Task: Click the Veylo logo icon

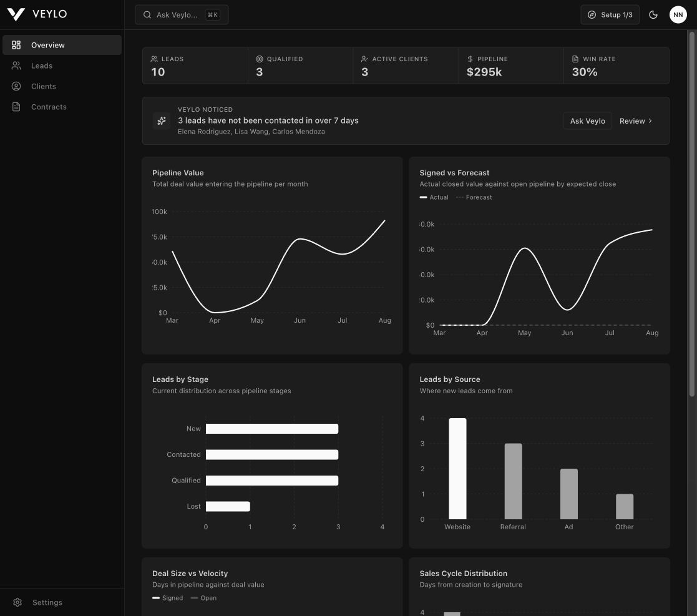Action: click(16, 14)
